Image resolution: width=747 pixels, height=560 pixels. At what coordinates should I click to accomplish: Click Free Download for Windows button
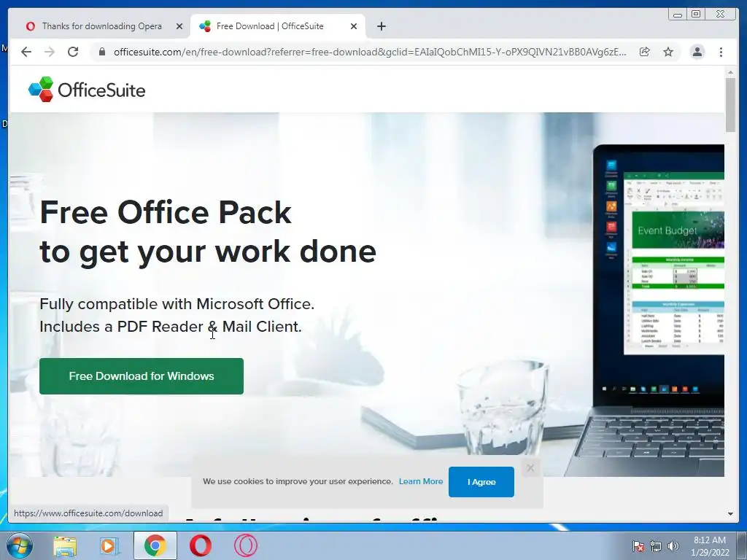point(142,376)
